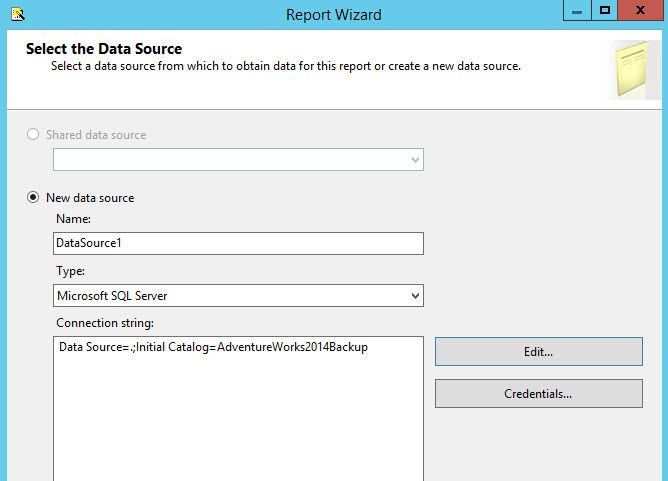The height and width of the screenshot is (481, 668).
Task: Click the header description sentence
Action: pyautogui.click(x=286, y=66)
